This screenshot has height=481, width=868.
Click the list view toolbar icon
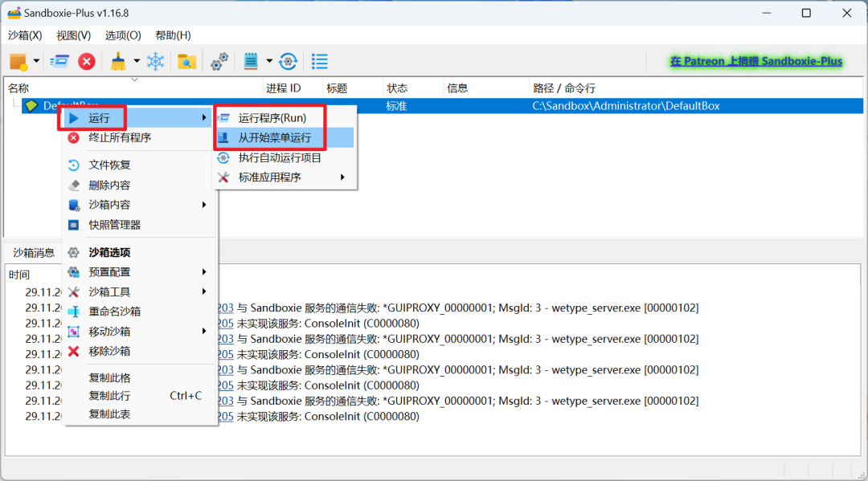click(320, 61)
